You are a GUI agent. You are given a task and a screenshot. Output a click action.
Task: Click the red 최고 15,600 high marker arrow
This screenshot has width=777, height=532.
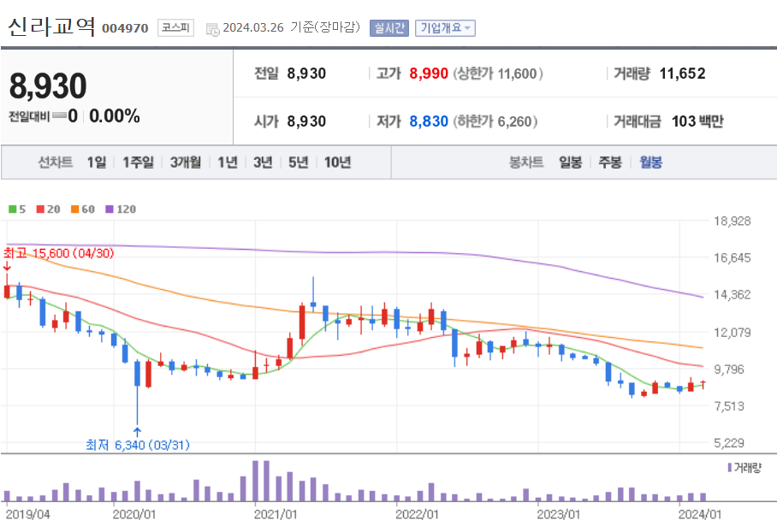coord(7,267)
